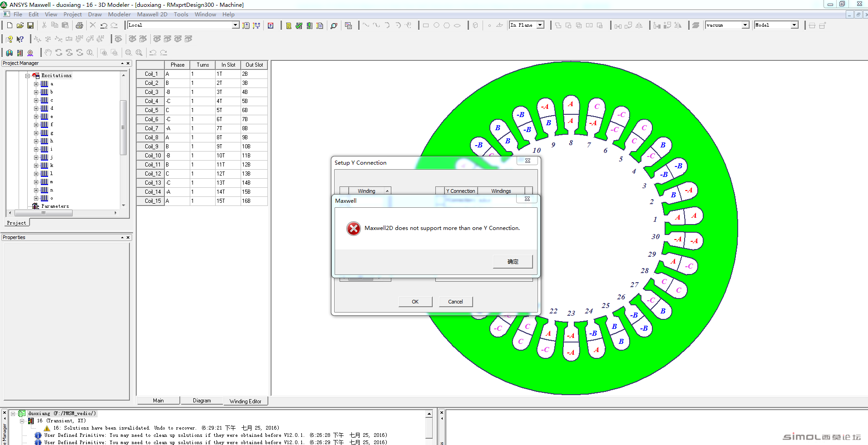
Task: Click the Mirror tool icon
Action: tap(639, 25)
